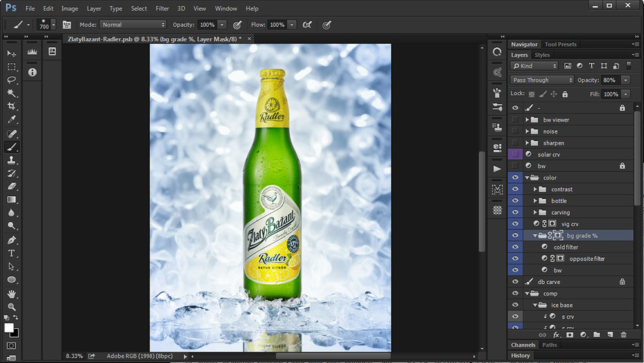The height and width of the screenshot is (363, 644).
Task: Click the add layer mask icon
Action: pos(570,335)
